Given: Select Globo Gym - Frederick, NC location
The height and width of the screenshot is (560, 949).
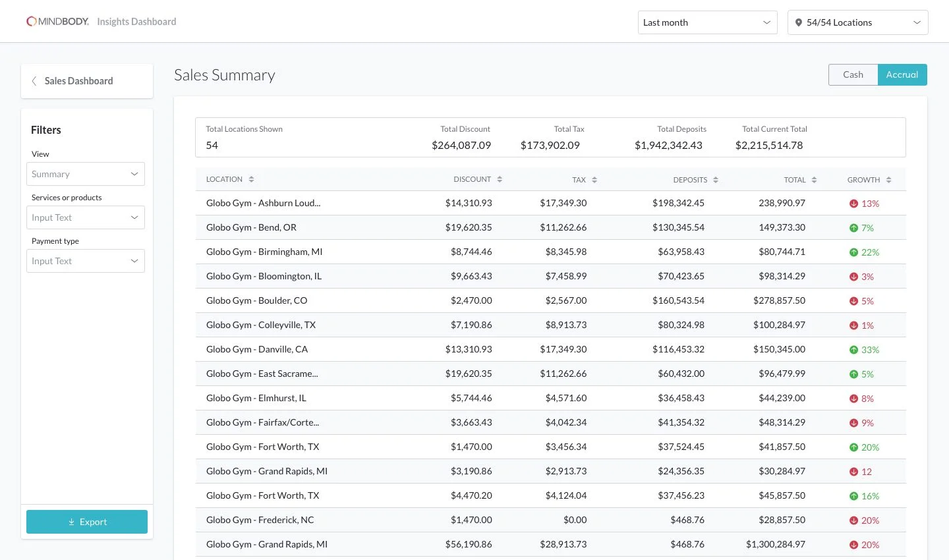Looking at the screenshot, I should click(x=260, y=520).
